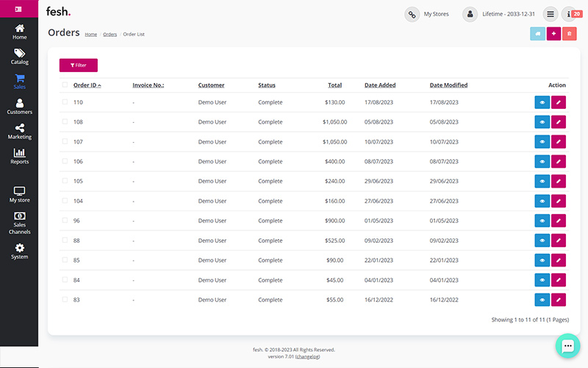Go to Customers in the sidebar

[19, 107]
